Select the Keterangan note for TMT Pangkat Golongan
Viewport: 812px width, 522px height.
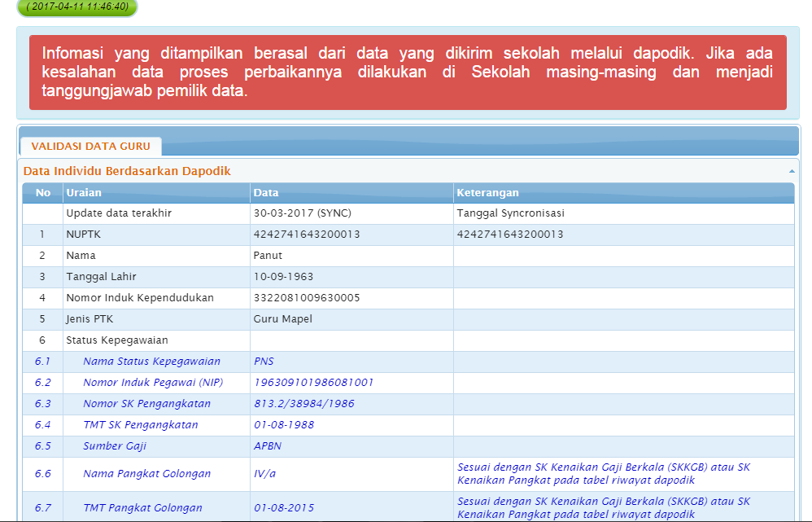[x=604, y=508]
